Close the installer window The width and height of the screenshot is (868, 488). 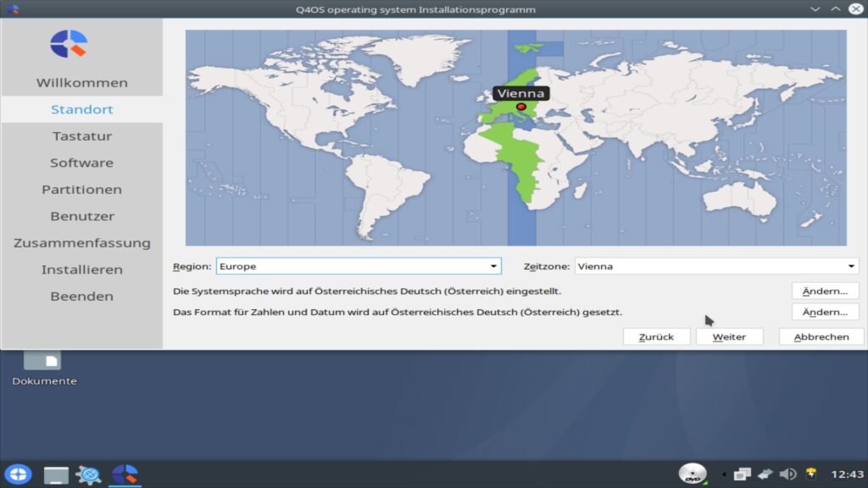click(x=856, y=8)
